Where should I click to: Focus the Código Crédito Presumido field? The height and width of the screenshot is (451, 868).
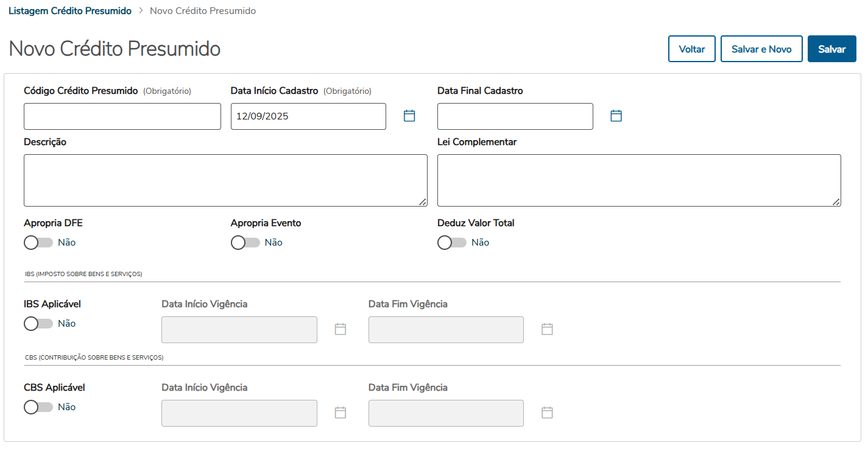pyautogui.click(x=122, y=116)
